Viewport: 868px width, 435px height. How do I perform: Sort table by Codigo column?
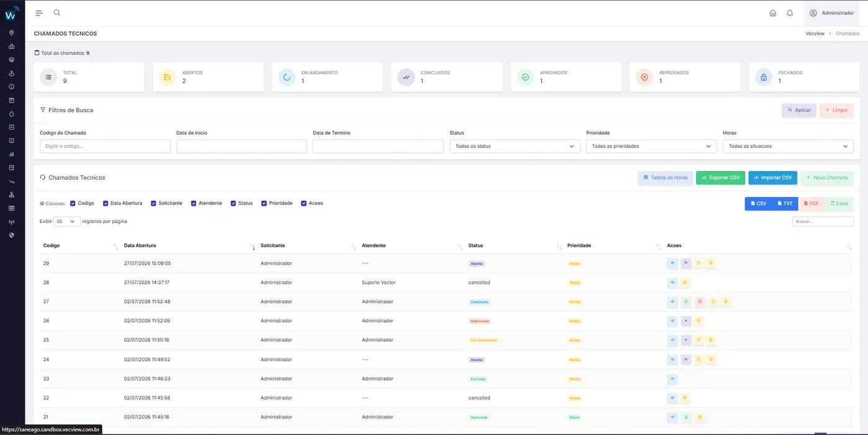click(x=81, y=246)
